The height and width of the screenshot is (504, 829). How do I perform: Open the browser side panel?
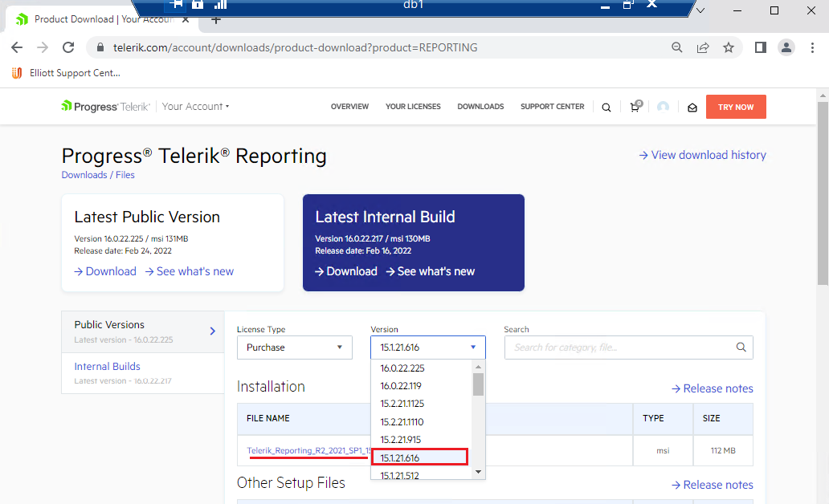[x=760, y=47]
